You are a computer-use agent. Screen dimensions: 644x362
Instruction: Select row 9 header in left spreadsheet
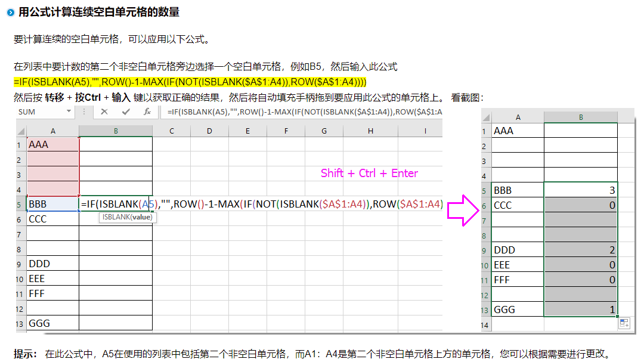(x=20, y=264)
